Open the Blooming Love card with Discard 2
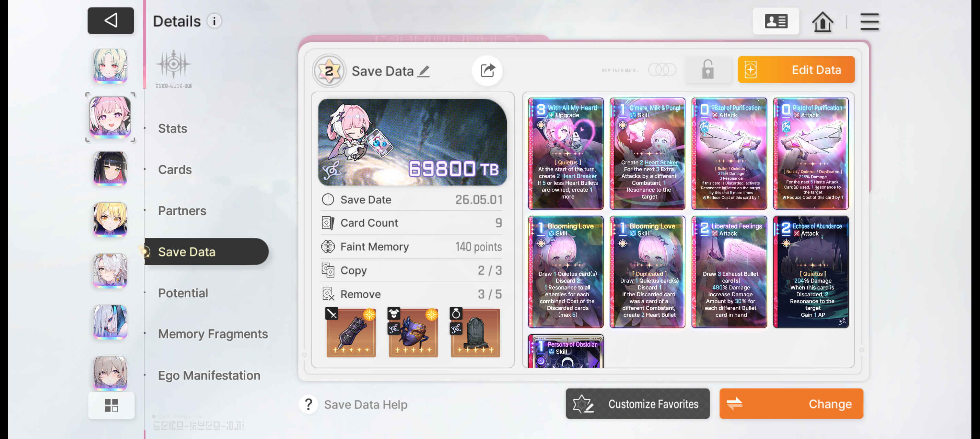980x439 pixels. click(x=566, y=272)
